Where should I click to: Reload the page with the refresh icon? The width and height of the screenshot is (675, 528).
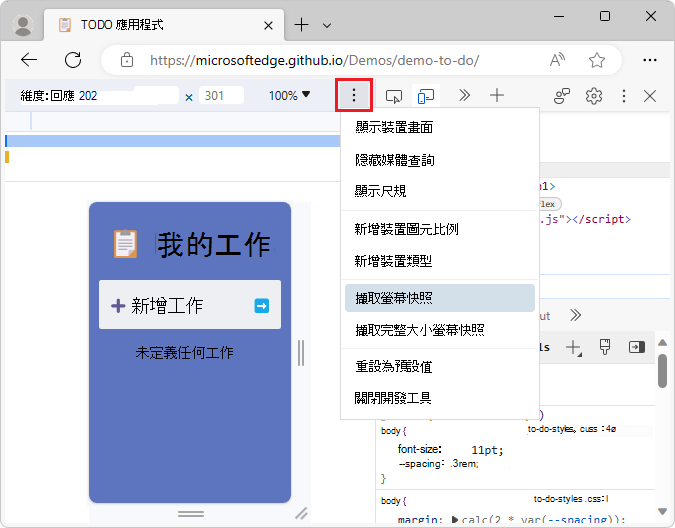pos(73,60)
